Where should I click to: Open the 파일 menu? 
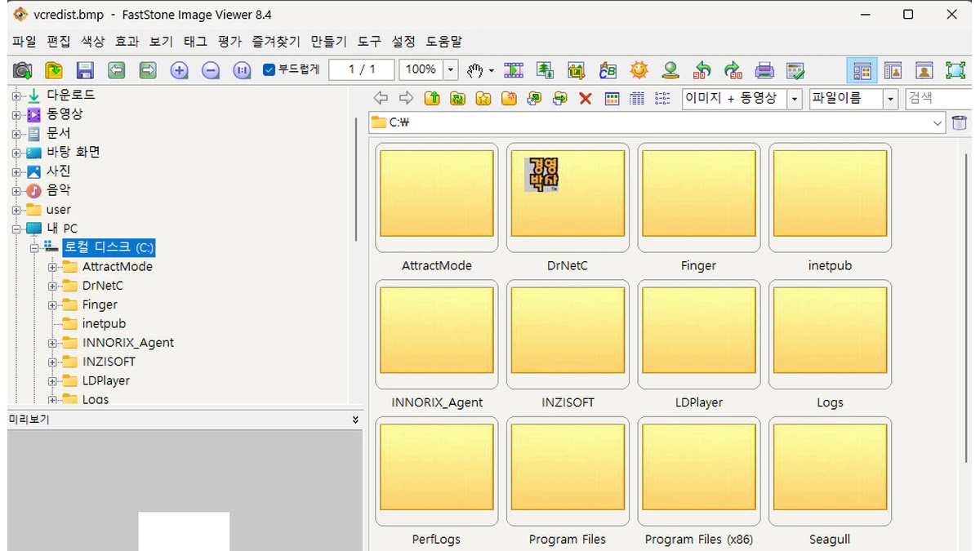[x=24, y=42]
